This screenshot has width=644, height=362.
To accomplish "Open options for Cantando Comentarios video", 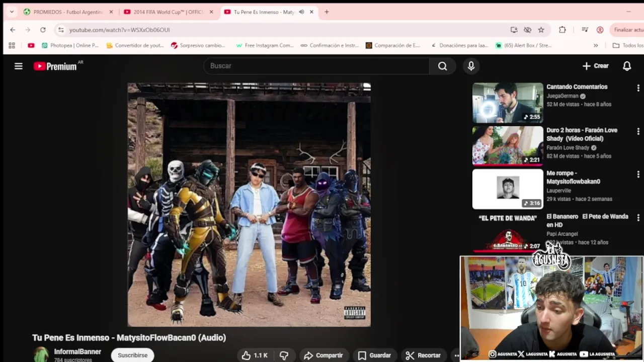I will click(638, 88).
